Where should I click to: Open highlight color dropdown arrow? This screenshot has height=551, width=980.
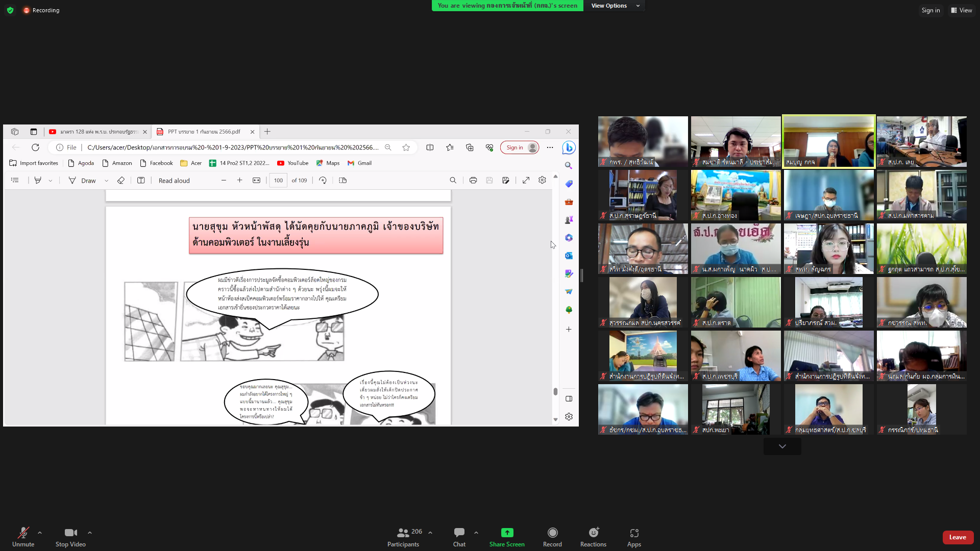tap(51, 181)
